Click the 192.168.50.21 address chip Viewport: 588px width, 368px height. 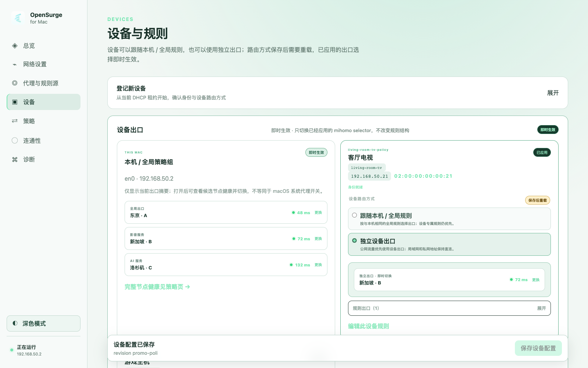pyautogui.click(x=369, y=176)
